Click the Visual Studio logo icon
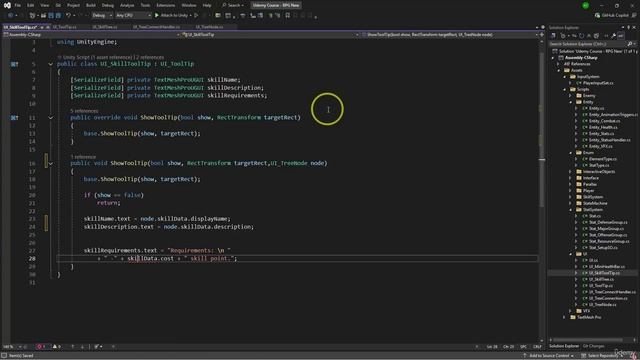Image resolution: width=640 pixels, height=360 pixels. click(x=7, y=5)
